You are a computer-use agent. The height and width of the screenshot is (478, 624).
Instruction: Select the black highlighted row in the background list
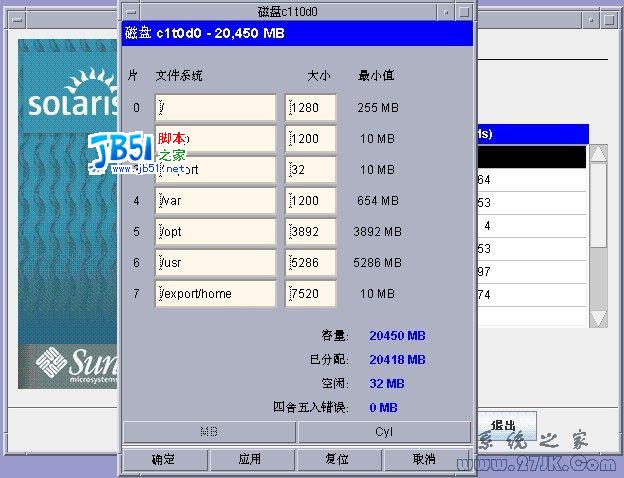532,157
